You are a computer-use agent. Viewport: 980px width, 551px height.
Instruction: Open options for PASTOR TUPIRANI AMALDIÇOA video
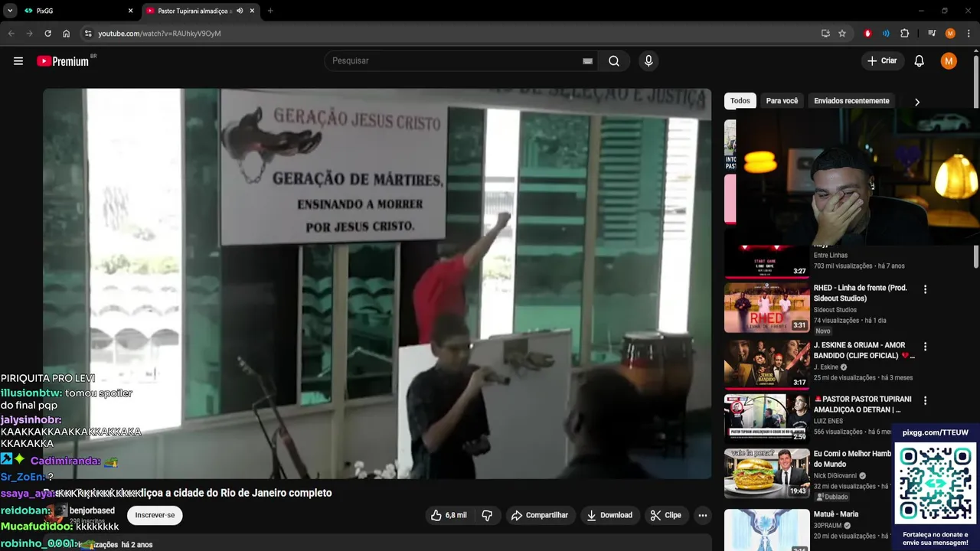click(x=925, y=400)
